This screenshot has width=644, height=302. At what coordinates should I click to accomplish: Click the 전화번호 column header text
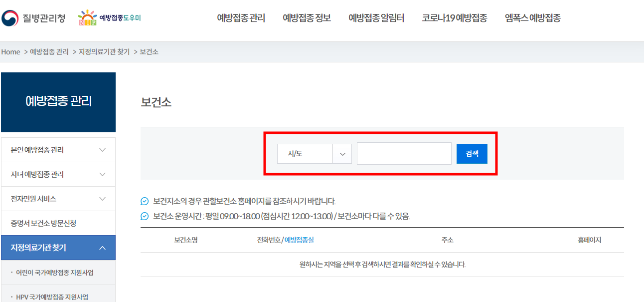coord(269,240)
